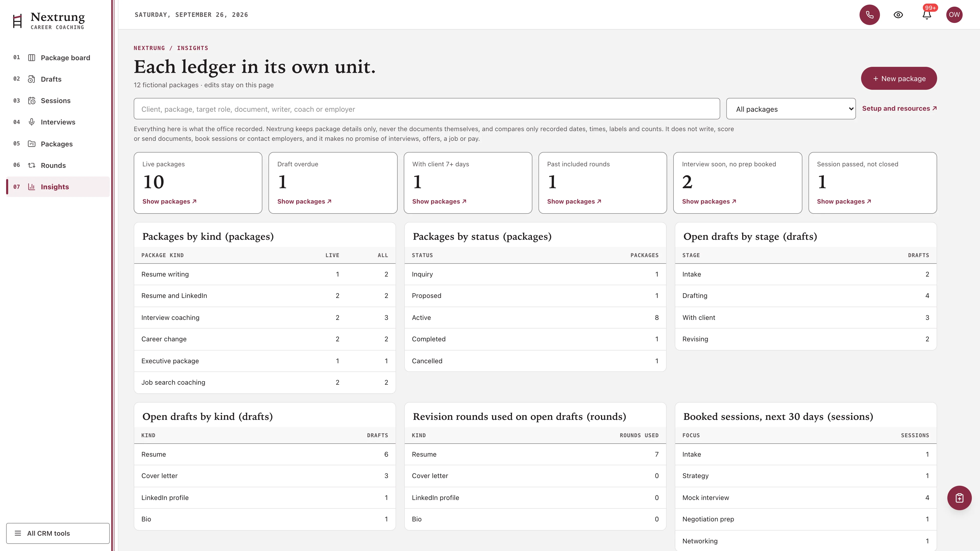980x551 pixels.
Task: Click the Package board sidebar icon
Action: click(x=32, y=58)
